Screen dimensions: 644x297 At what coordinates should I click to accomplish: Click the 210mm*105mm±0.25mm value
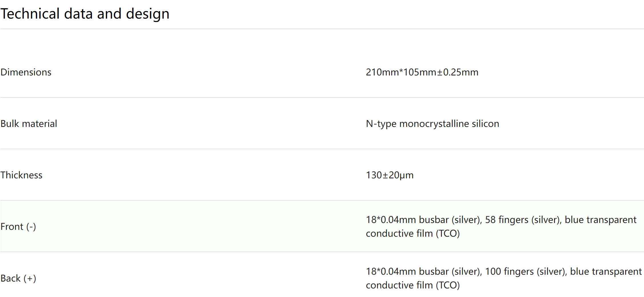422,72
